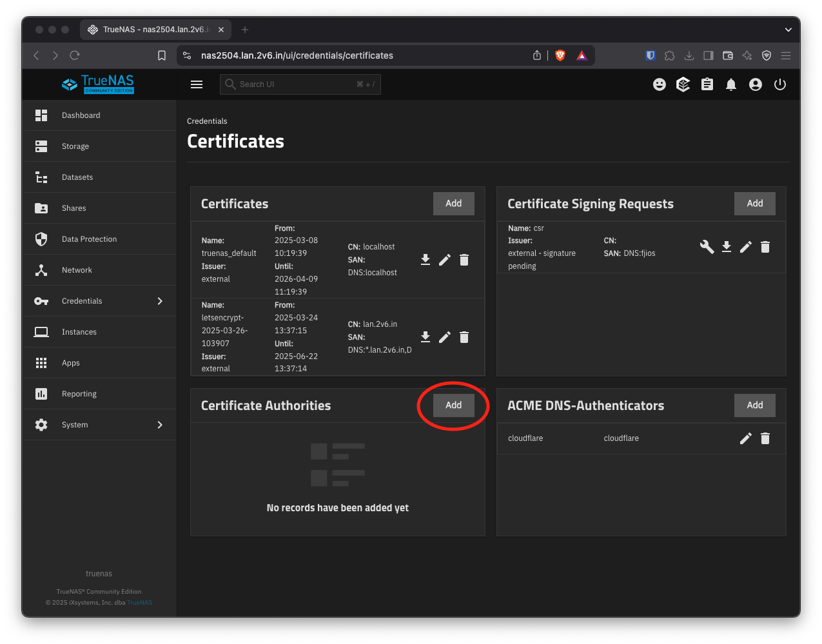This screenshot has height=644, width=822.
Task: Open the feedback smiley icon
Action: point(660,84)
